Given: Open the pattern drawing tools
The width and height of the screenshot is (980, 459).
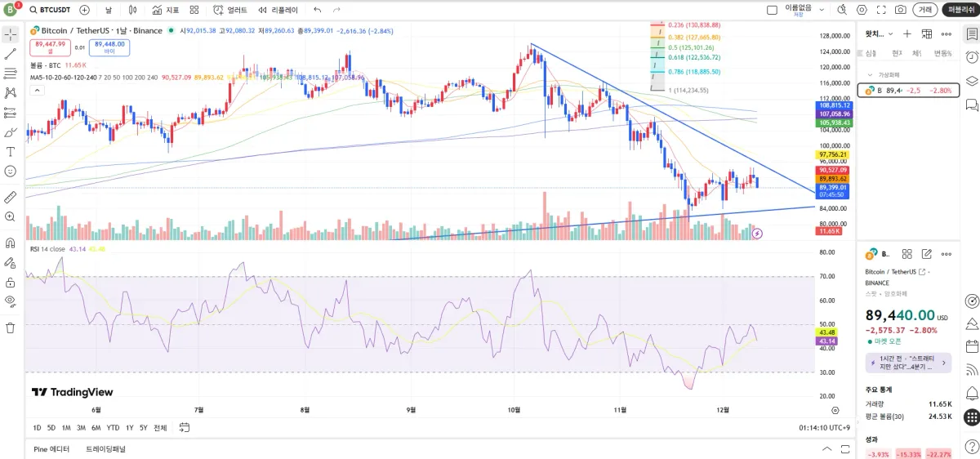Looking at the screenshot, I should 11,93.
